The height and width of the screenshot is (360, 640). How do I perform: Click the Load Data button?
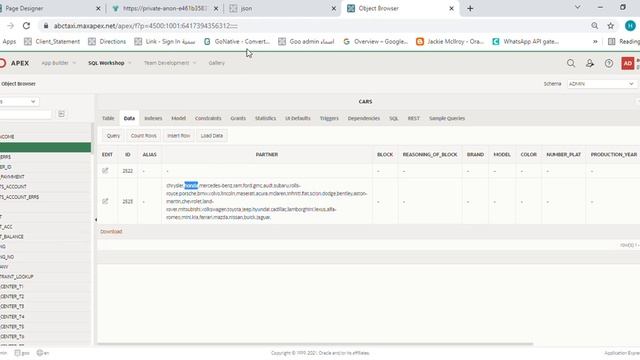211,136
